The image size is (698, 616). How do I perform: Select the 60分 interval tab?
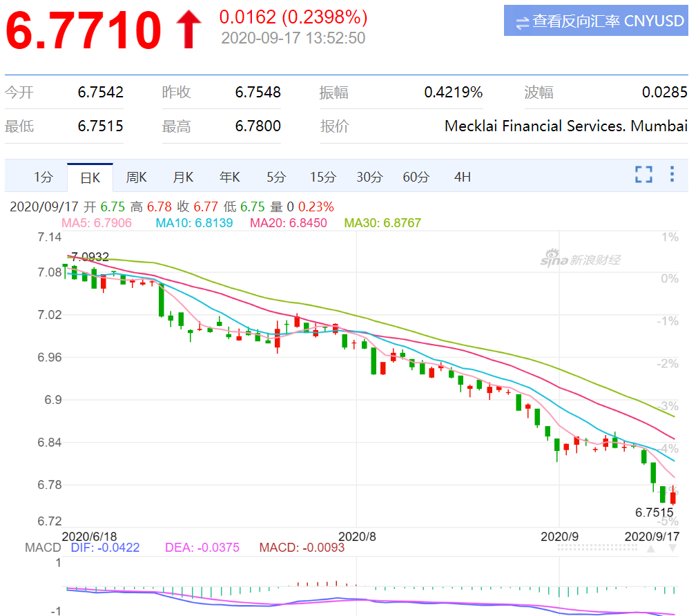[x=416, y=177]
